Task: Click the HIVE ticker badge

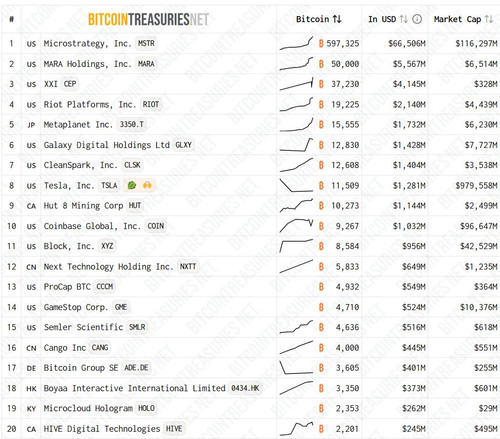Action: click(174, 429)
